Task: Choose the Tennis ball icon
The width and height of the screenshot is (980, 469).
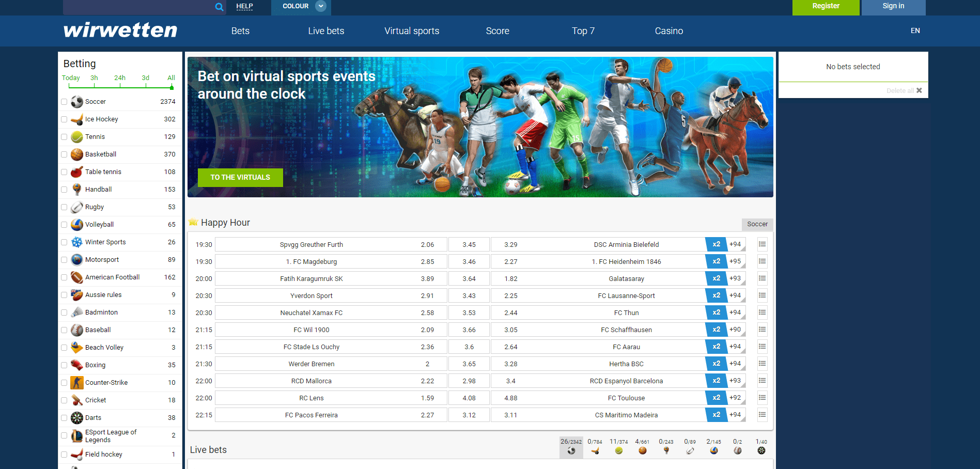Action: click(77, 137)
